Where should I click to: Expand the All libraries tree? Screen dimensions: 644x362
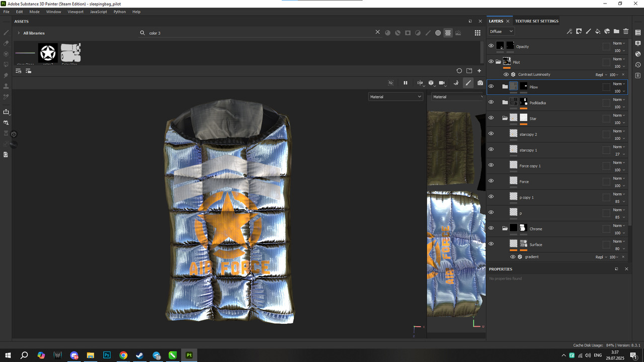[x=19, y=33]
